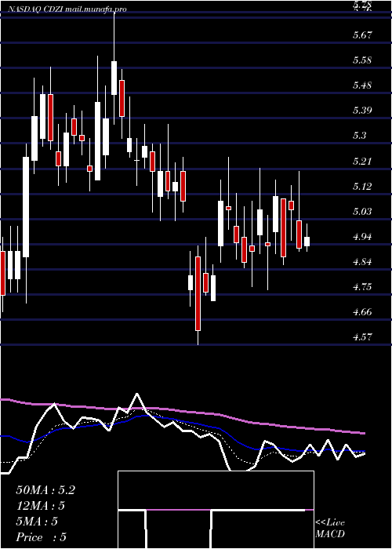Select the 5.58 price axis label
The image size is (392, 549).
point(362,60)
